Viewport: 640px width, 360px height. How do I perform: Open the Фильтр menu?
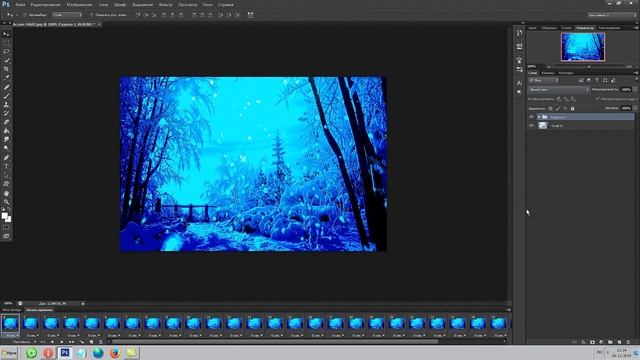(165, 4)
